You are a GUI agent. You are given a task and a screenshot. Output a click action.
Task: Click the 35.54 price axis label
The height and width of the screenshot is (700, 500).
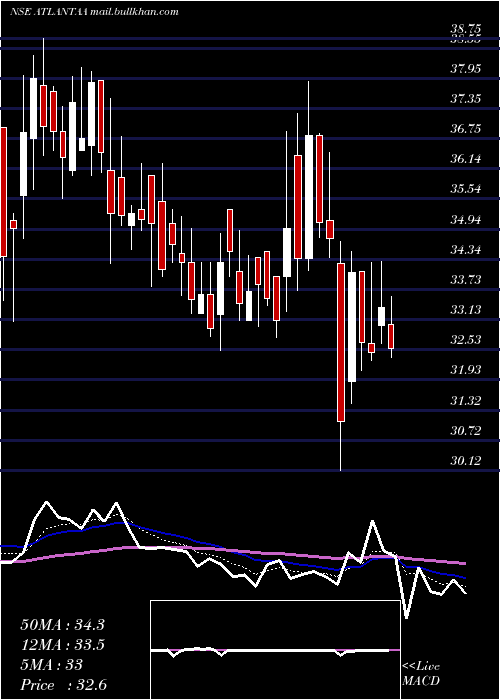[466, 189]
